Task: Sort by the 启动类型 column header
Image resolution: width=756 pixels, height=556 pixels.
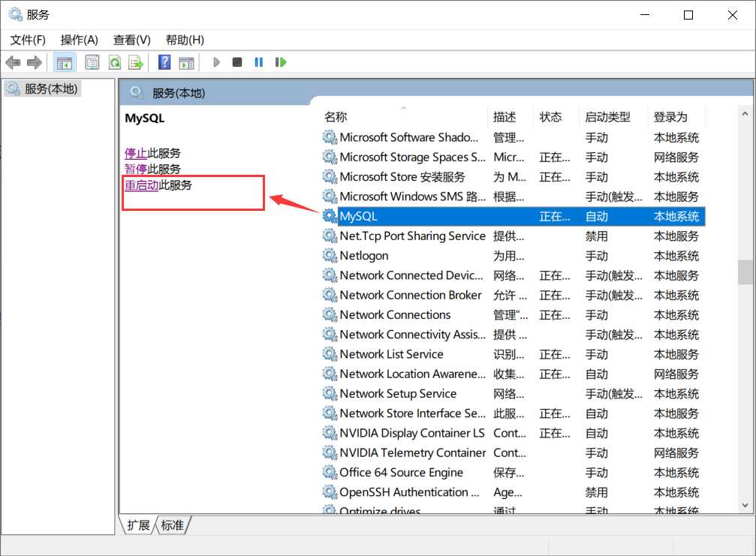Action: [614, 116]
